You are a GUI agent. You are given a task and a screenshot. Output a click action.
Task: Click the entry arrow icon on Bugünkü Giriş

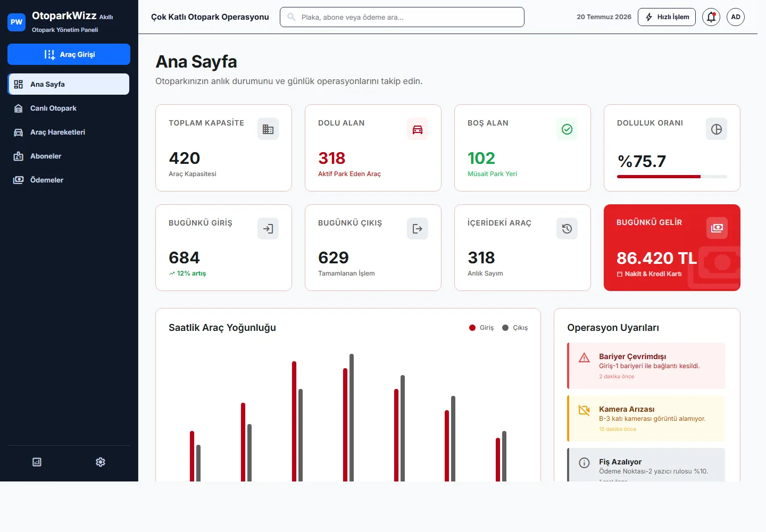tap(268, 229)
